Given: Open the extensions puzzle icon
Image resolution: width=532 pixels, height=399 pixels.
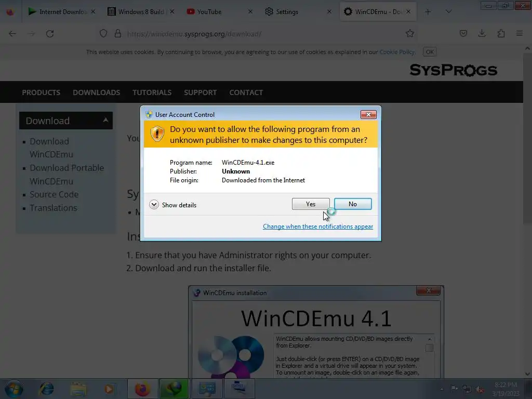Looking at the screenshot, I should (501, 33).
